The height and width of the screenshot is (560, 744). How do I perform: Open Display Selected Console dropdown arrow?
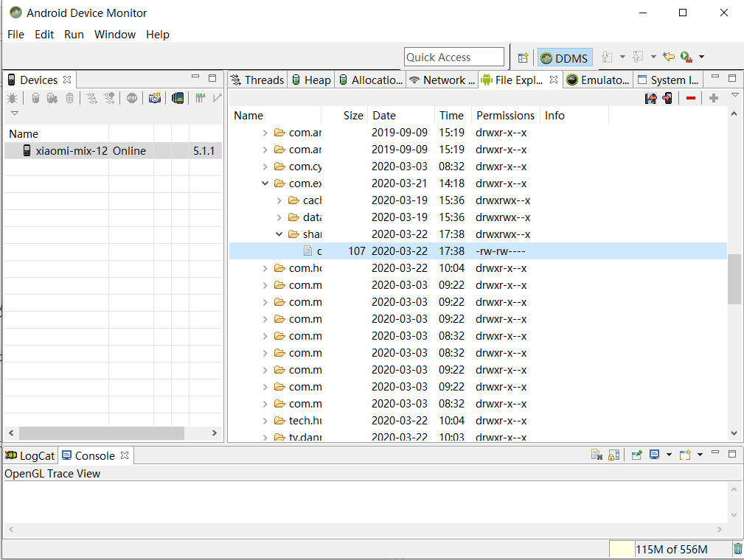(669, 455)
